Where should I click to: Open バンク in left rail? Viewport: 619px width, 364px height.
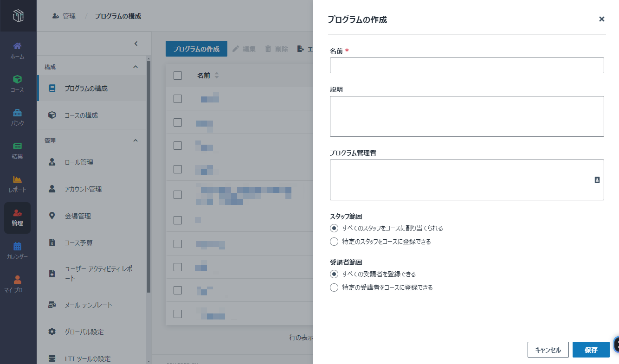(18, 117)
